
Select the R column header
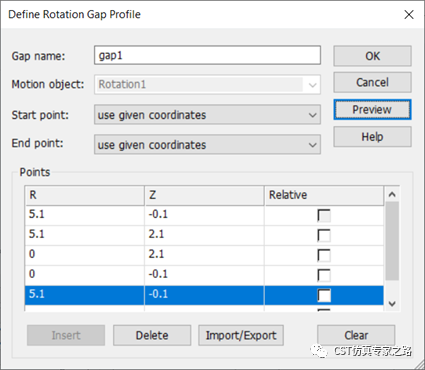[x=85, y=195]
